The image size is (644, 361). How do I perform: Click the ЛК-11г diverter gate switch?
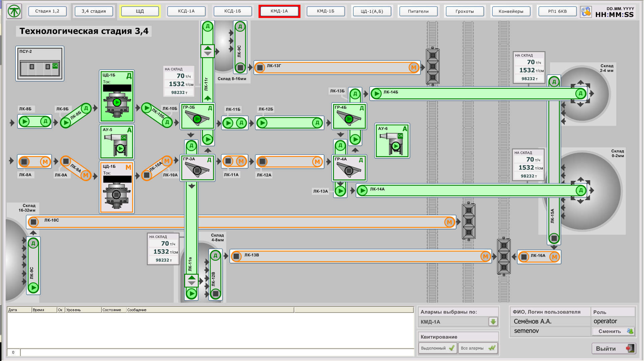(x=208, y=51)
